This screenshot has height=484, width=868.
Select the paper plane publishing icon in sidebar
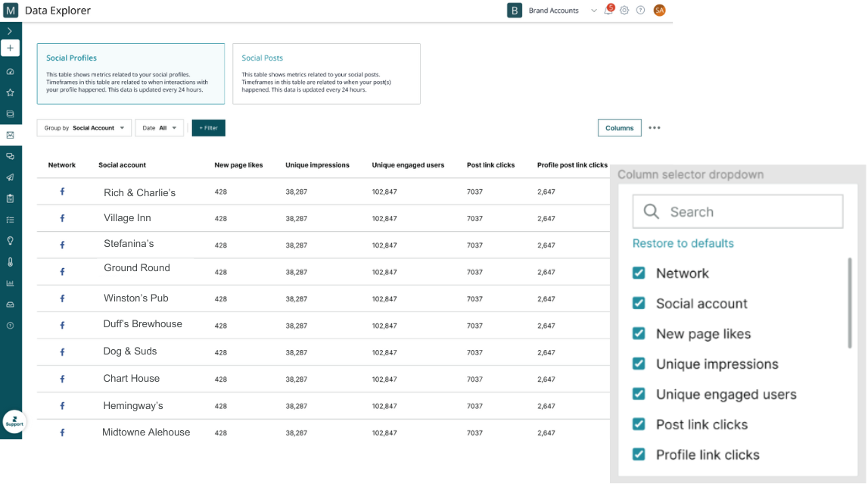[x=10, y=177]
